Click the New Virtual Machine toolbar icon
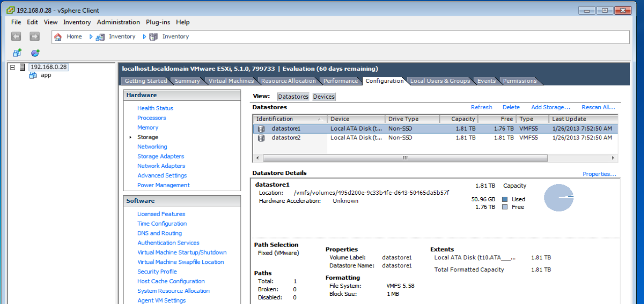Screen dimensions: 644x304 coord(17,53)
